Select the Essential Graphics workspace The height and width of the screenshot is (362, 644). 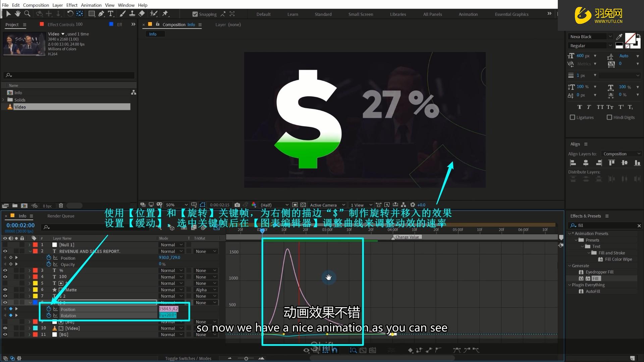[x=512, y=14]
